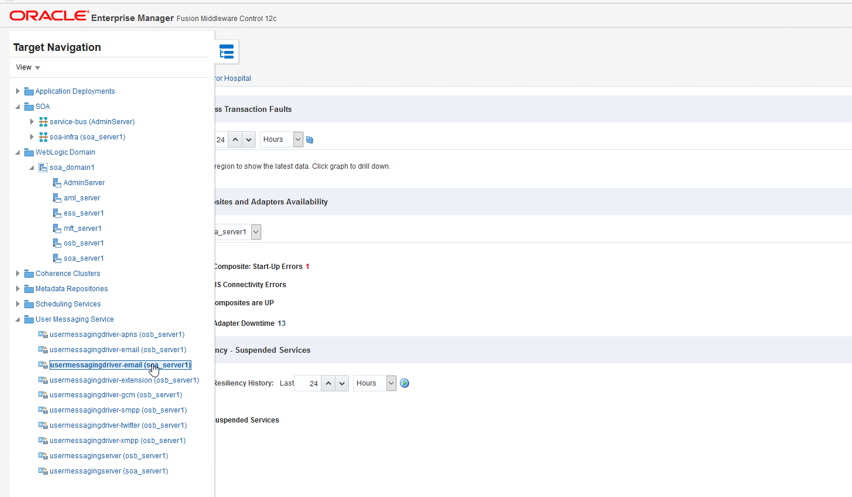The width and height of the screenshot is (852, 497).
Task: Click the osb_server1 server icon
Action: [x=57, y=243]
